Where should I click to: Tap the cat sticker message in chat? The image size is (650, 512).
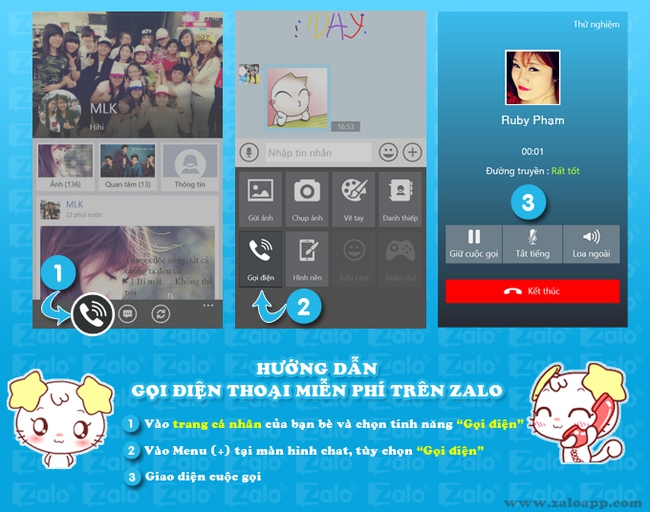(297, 97)
